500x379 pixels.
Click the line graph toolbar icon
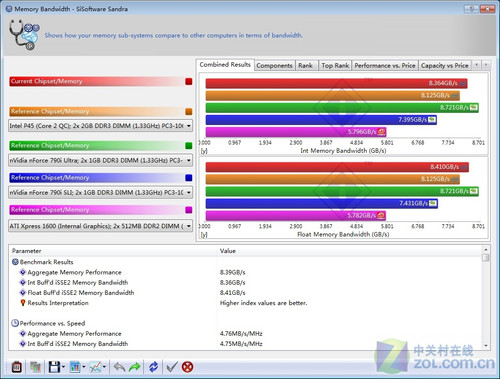point(96,367)
